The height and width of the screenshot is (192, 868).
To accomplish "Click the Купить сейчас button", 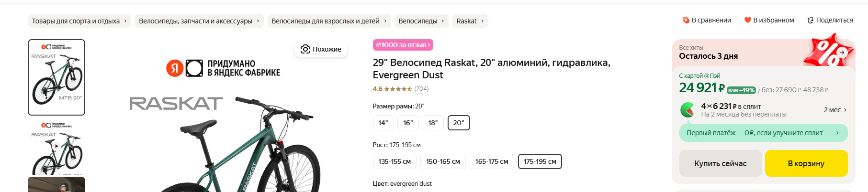I will pyautogui.click(x=720, y=163).
